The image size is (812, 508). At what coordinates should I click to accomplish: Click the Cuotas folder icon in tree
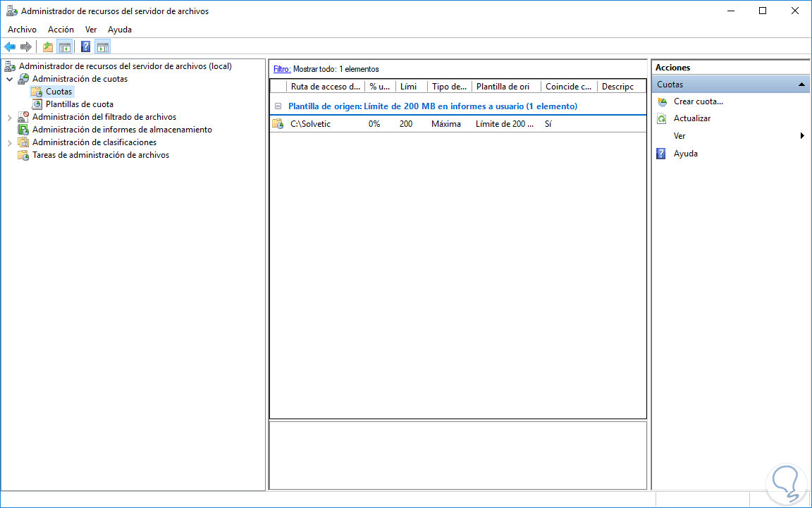pyautogui.click(x=36, y=92)
